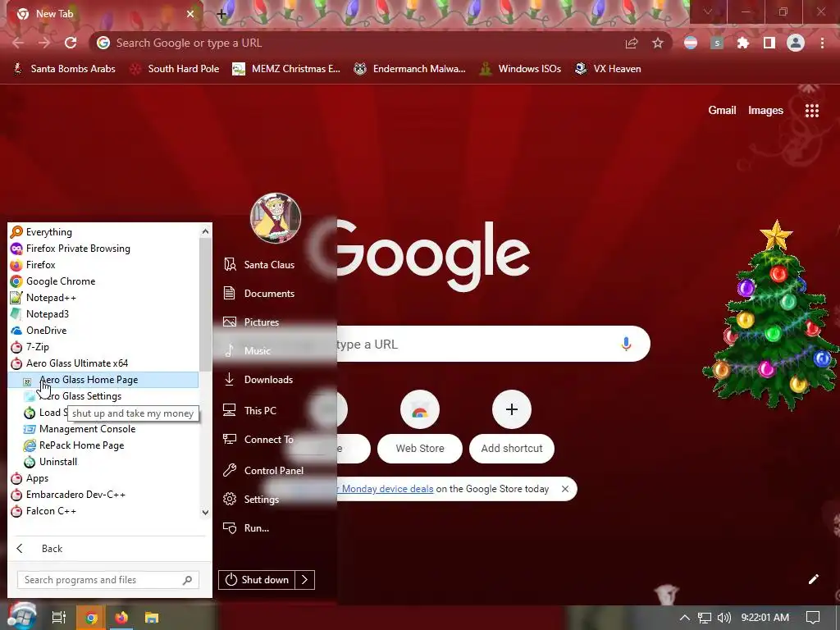The width and height of the screenshot is (840, 630).
Task: Dismiss the Google Store deals promo
Action: coord(564,489)
